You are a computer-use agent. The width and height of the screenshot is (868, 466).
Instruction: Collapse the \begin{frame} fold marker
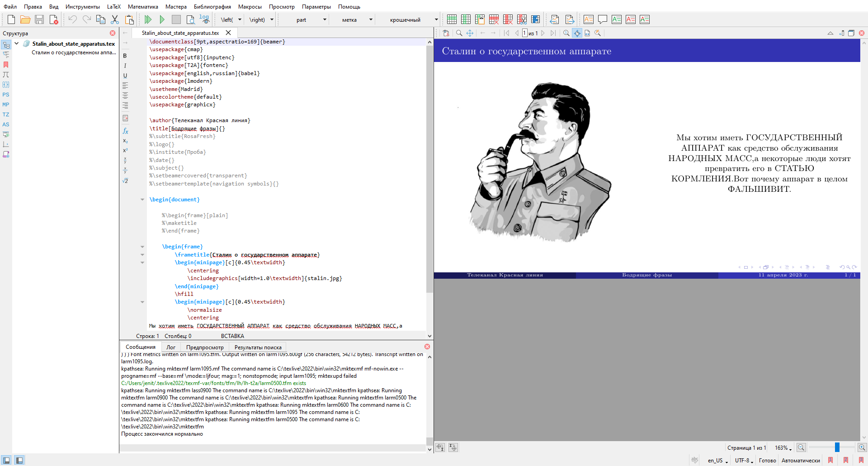pyautogui.click(x=142, y=247)
